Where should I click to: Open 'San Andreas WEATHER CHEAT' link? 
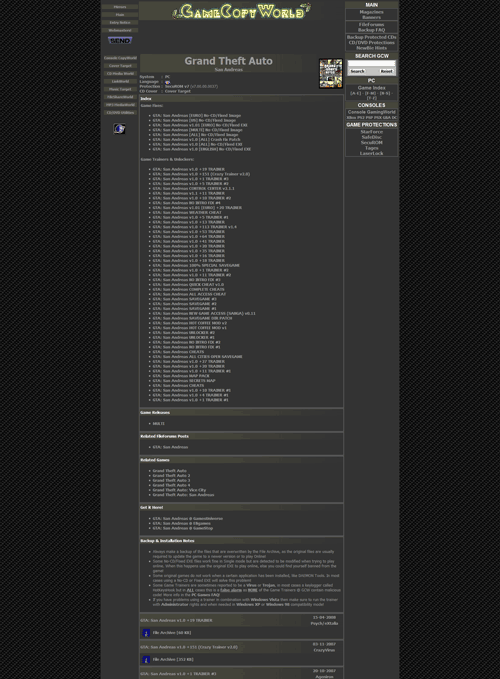(x=187, y=213)
